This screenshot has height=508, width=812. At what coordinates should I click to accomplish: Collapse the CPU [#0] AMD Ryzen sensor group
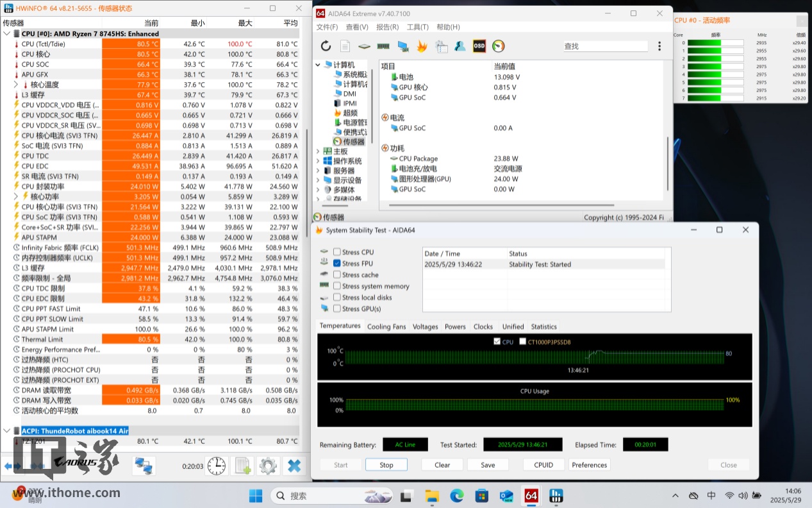[6, 34]
